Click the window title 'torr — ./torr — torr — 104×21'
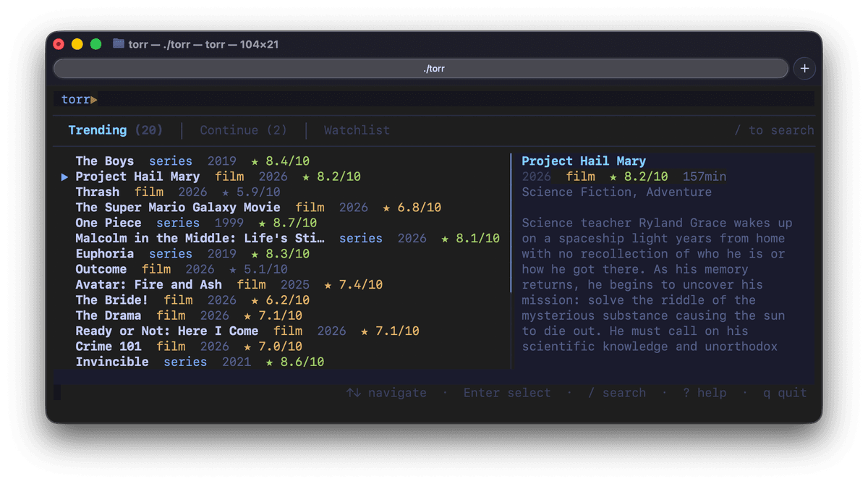 pos(203,44)
